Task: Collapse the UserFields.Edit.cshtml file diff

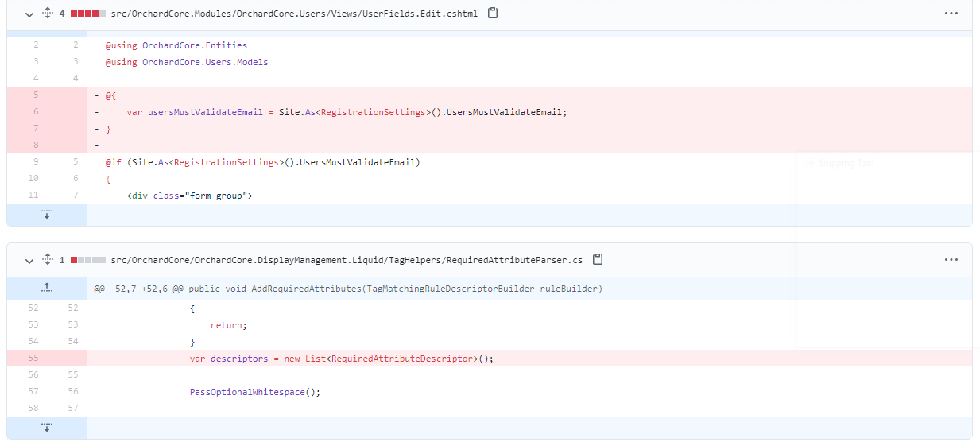Action: point(29,14)
